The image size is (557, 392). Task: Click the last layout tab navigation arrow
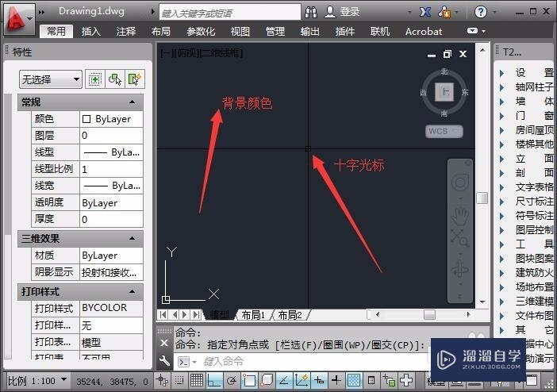(x=196, y=314)
